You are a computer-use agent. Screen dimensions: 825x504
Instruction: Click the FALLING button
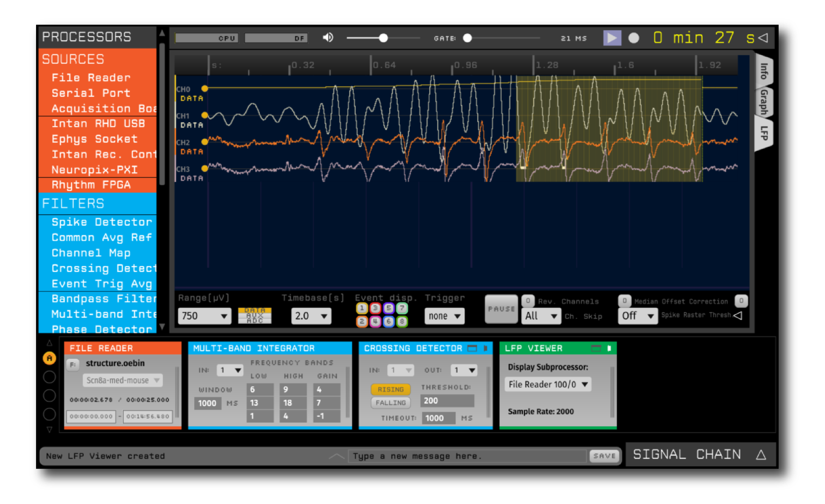[390, 403]
